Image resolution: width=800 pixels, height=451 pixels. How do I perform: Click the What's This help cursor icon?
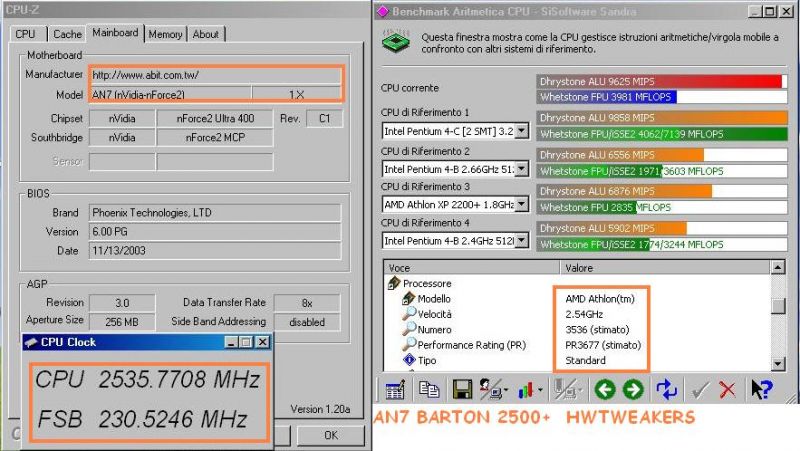tap(762, 390)
